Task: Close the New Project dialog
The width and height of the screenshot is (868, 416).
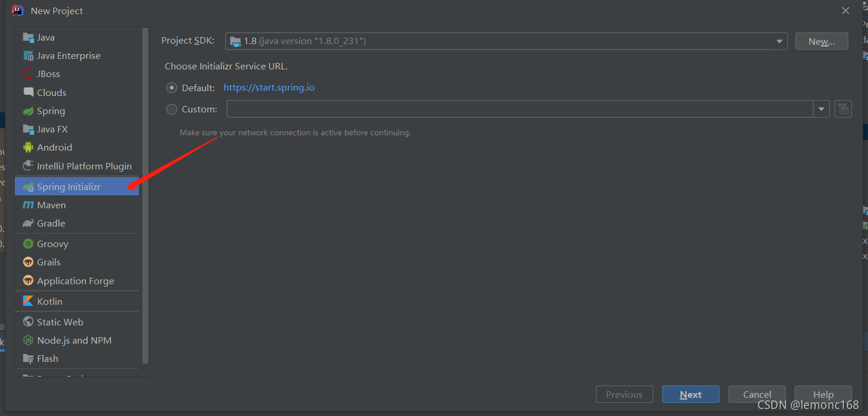Action: click(x=846, y=11)
